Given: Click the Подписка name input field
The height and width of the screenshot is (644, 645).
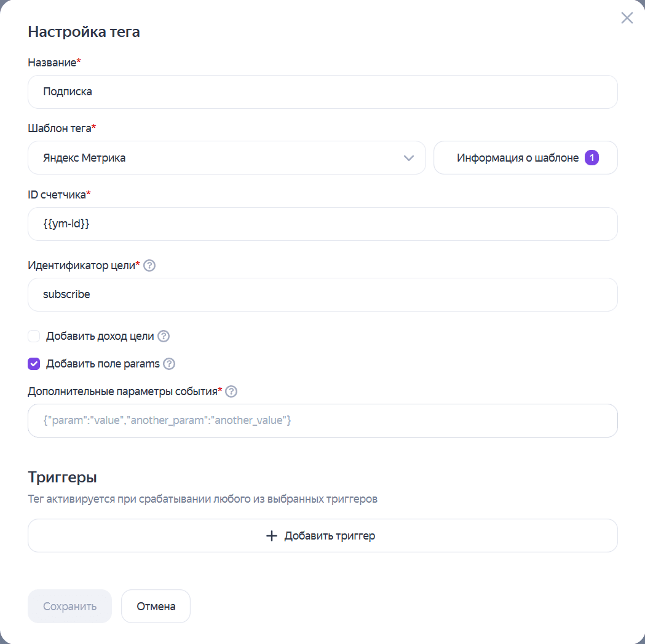Looking at the screenshot, I should (322, 92).
